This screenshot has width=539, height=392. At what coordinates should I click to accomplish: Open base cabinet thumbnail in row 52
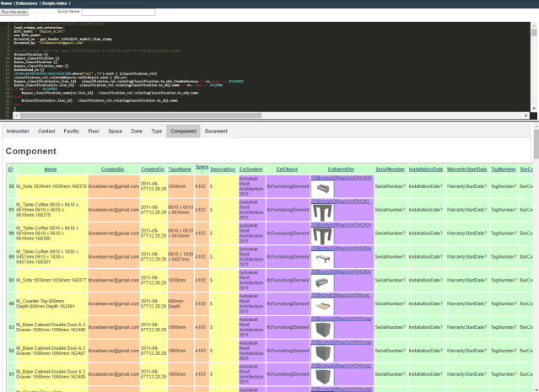coord(323,353)
